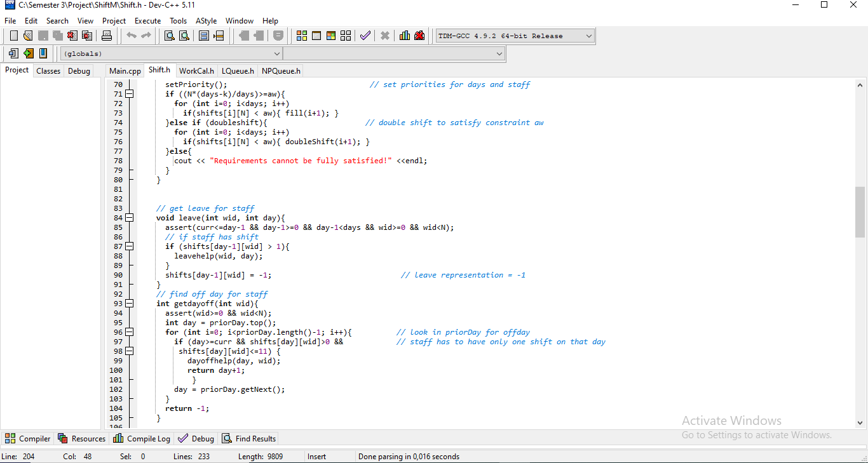Open Find with the first magnifier icon

(169, 36)
